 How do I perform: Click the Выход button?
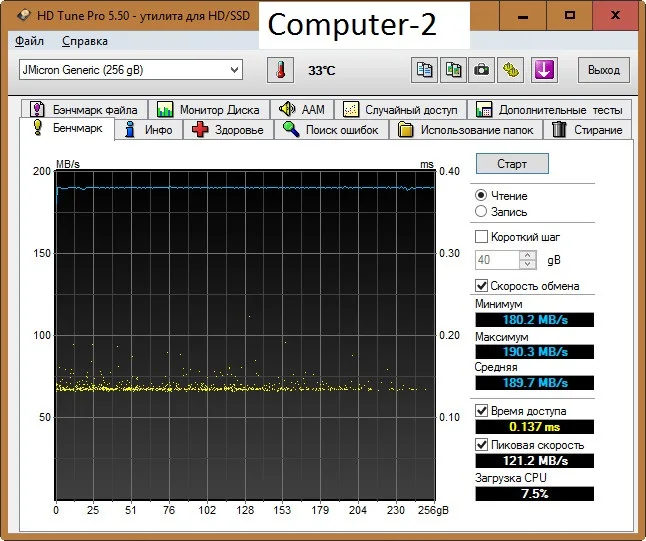[x=604, y=70]
